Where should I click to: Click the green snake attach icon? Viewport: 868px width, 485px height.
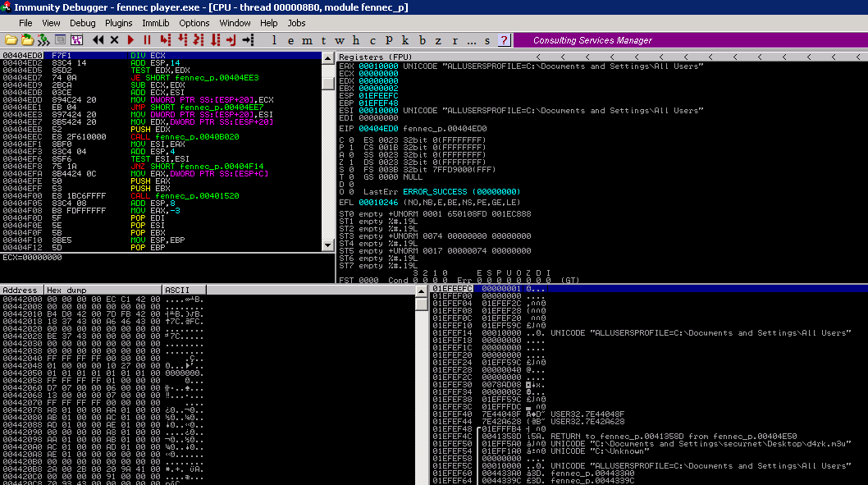coord(43,40)
